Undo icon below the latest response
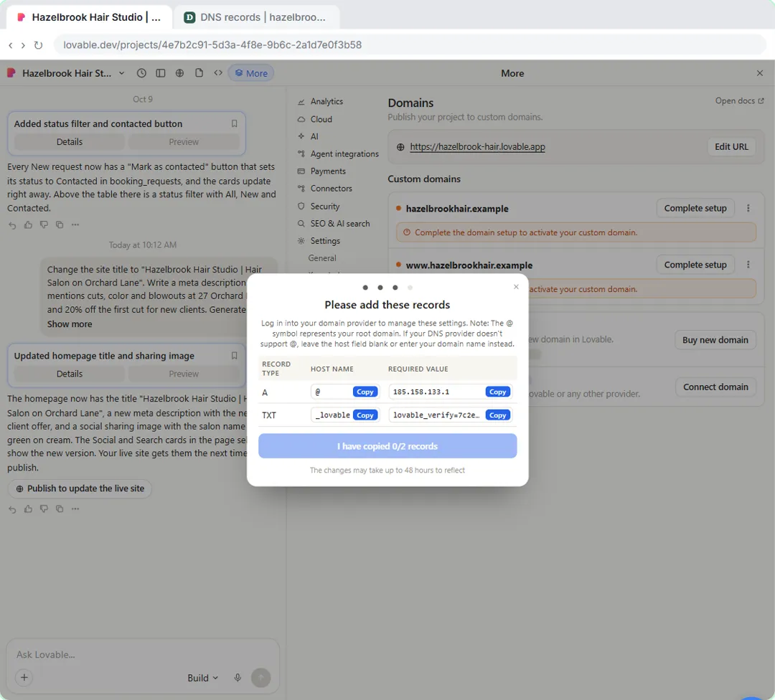The width and height of the screenshot is (775, 700). (x=12, y=509)
